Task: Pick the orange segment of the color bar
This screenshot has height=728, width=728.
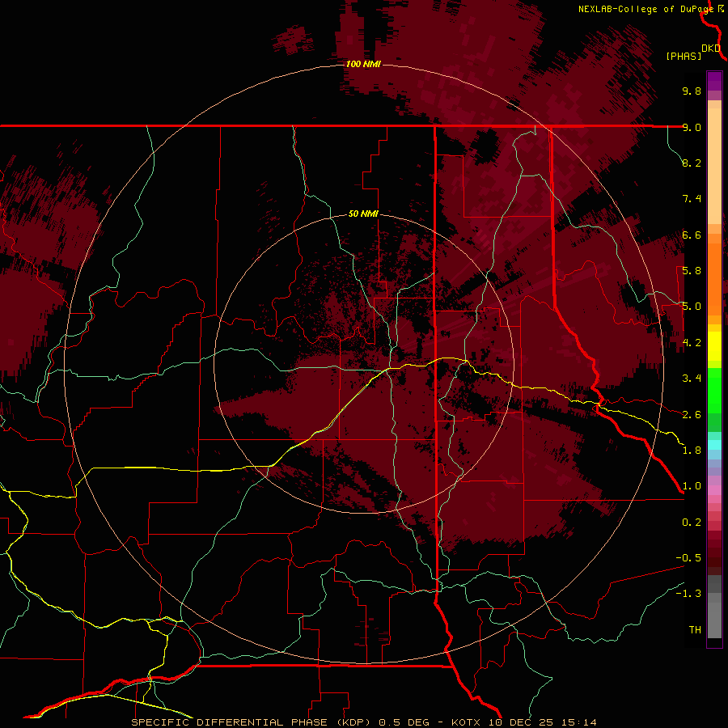Action: (714, 280)
